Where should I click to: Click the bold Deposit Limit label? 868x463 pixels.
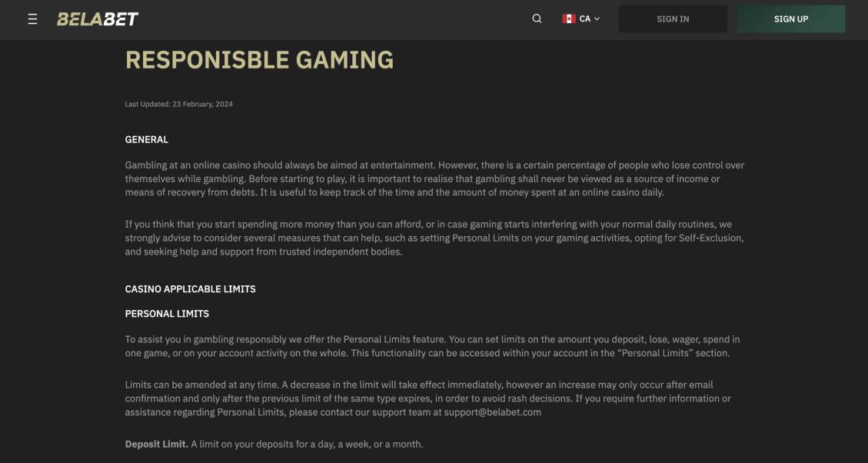(157, 445)
